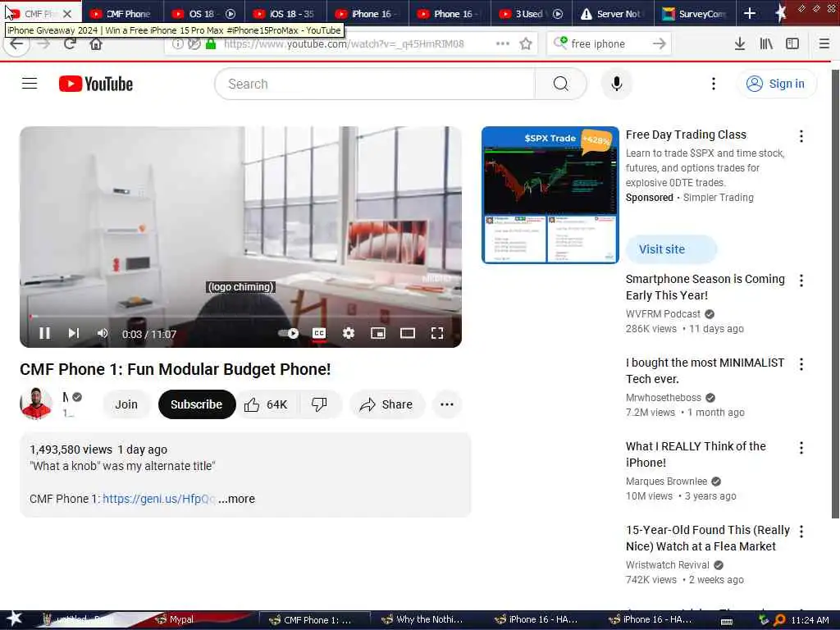
Task: Open page actions three dots in address bar
Action: pos(503,44)
